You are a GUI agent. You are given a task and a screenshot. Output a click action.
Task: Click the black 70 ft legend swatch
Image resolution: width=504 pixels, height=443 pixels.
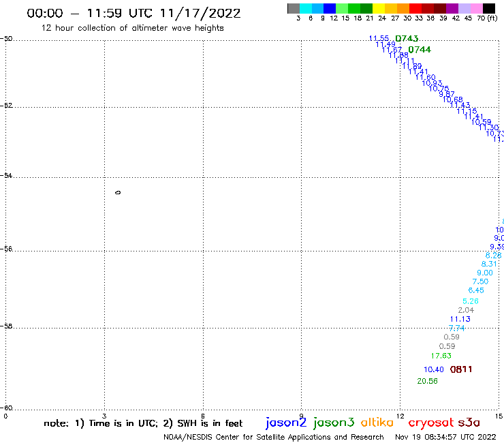[489, 8]
